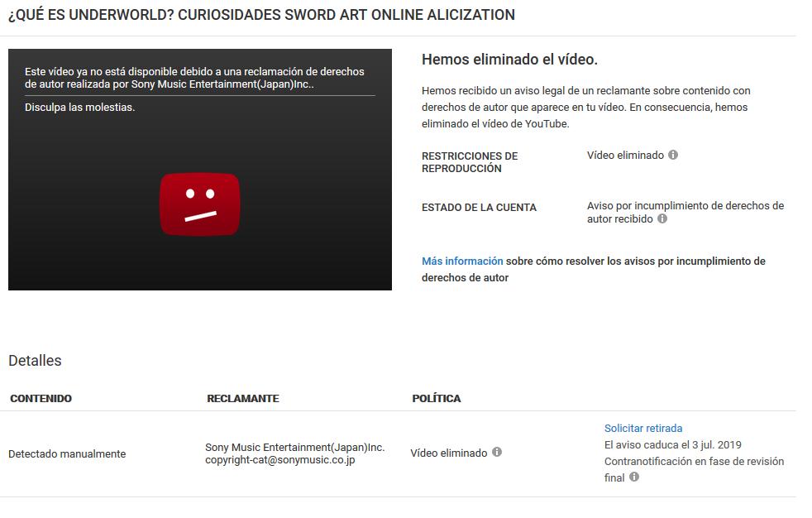
Task: Click 'ESTADO DE LA CUENTA' label
Action: point(479,208)
